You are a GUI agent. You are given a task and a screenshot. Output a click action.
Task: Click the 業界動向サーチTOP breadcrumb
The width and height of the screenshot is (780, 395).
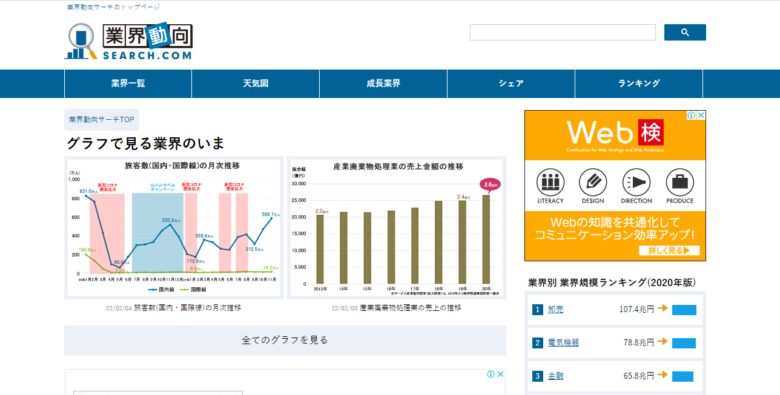pyautogui.click(x=101, y=120)
